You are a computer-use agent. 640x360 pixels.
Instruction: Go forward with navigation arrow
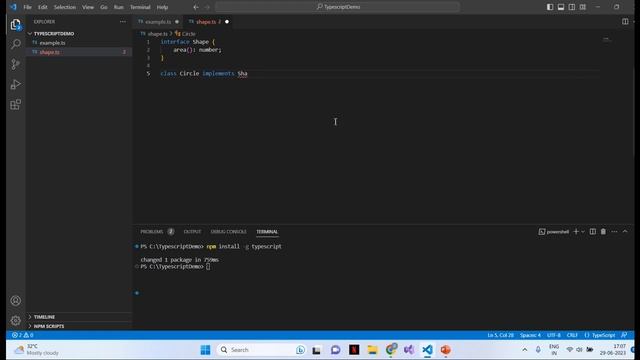(207, 7)
